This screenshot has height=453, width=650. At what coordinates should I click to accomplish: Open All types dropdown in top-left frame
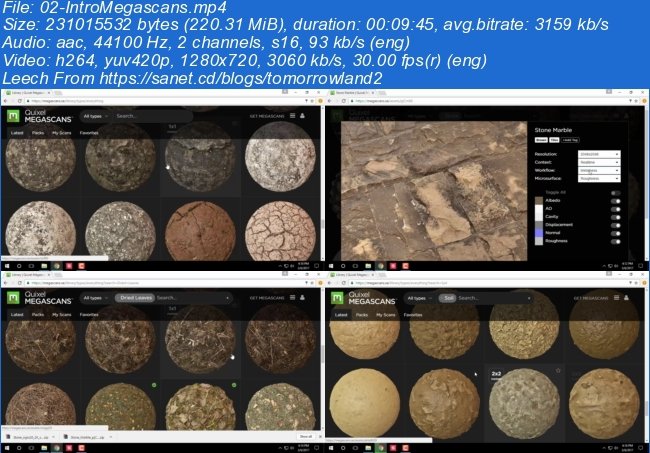[x=96, y=116]
